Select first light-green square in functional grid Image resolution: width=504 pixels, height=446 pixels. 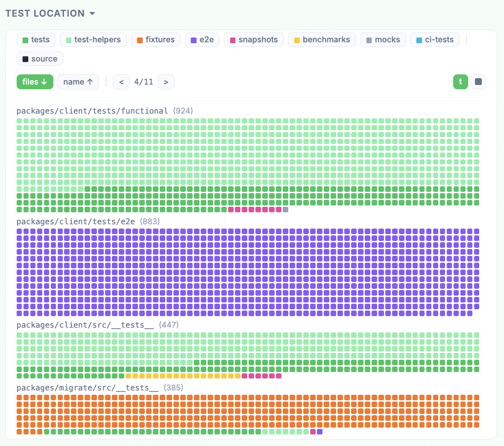pos(19,121)
